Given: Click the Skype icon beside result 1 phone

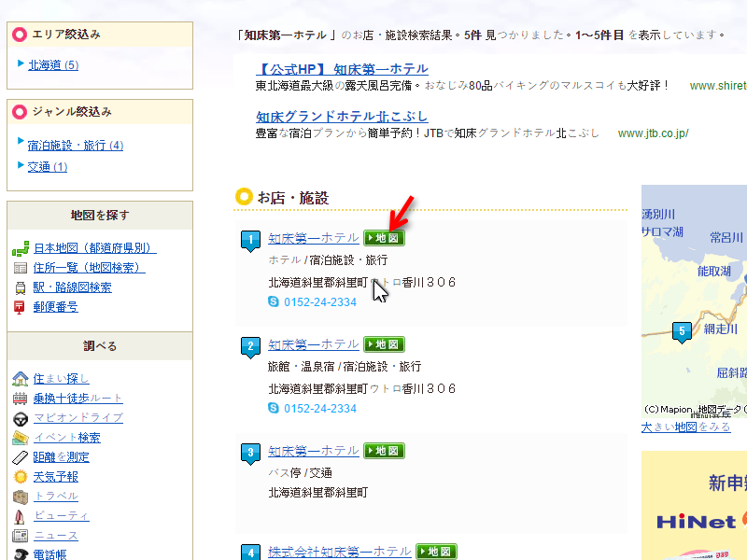Looking at the screenshot, I should (x=274, y=301).
